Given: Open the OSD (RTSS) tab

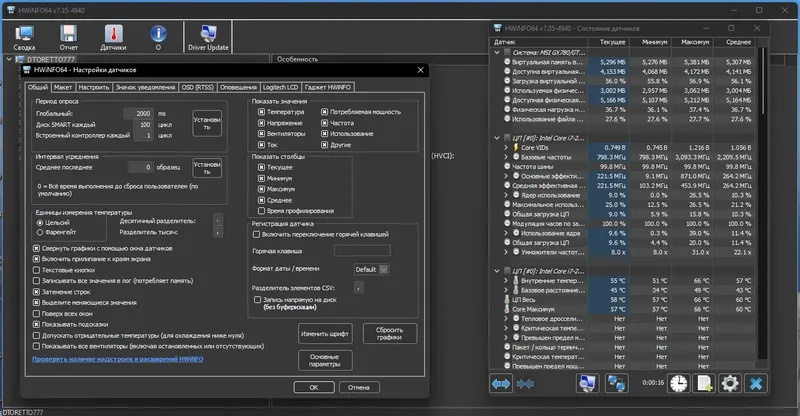Looking at the screenshot, I should coord(197,87).
